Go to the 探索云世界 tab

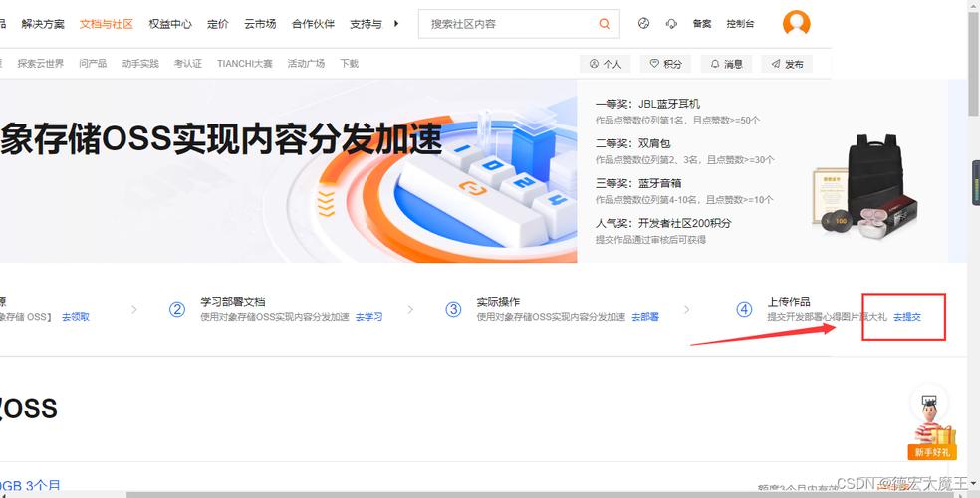[41, 63]
